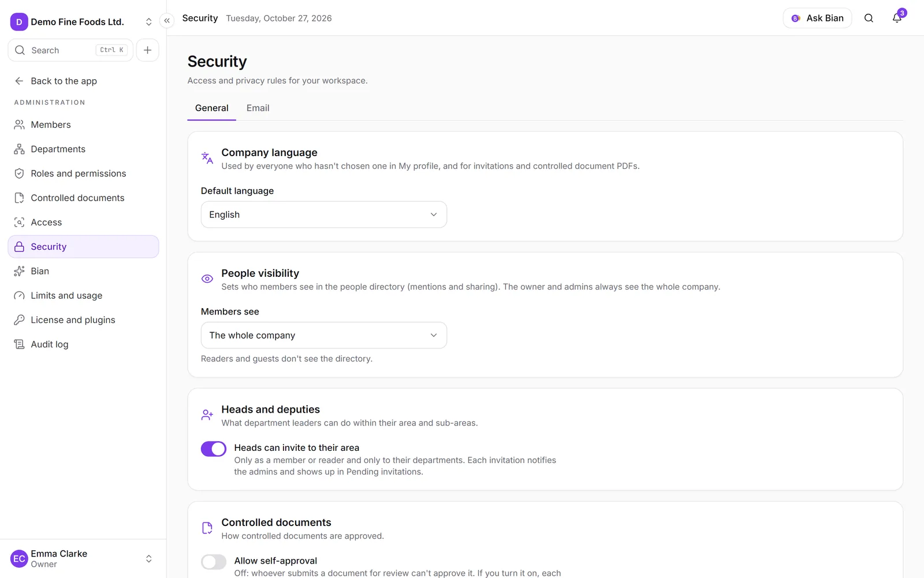
Task: Expand the Emma Clarke user menu
Action: tap(148, 559)
